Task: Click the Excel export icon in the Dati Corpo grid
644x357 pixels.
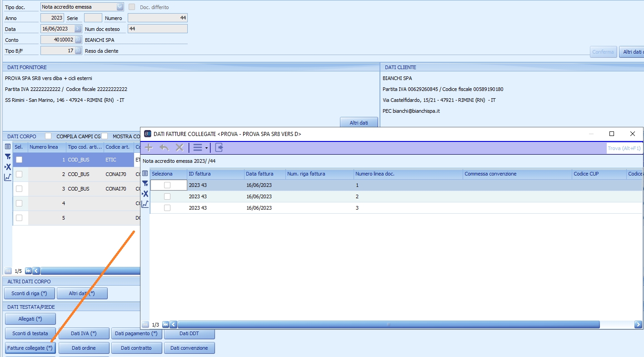Action: (x=8, y=167)
